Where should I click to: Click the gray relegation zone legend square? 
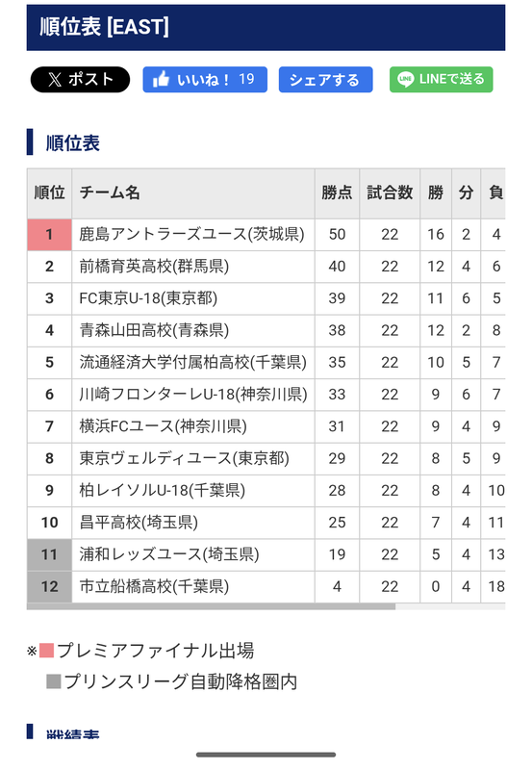click(x=54, y=681)
